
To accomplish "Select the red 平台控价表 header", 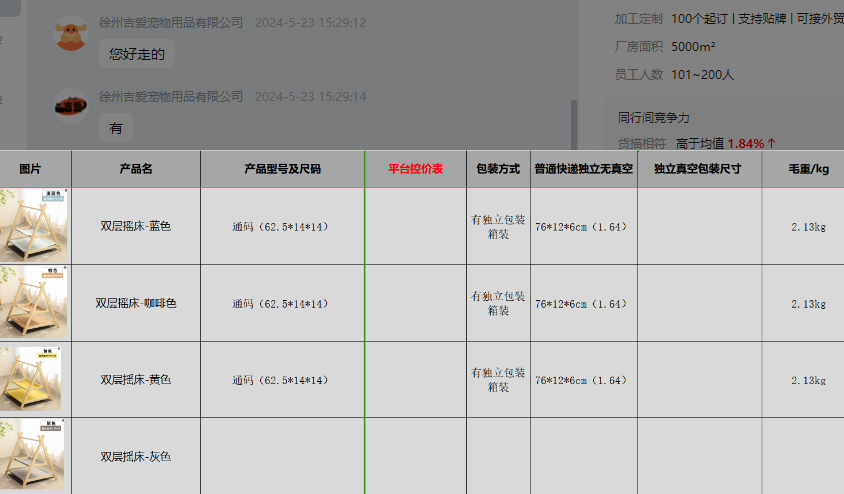I will coord(416,169).
